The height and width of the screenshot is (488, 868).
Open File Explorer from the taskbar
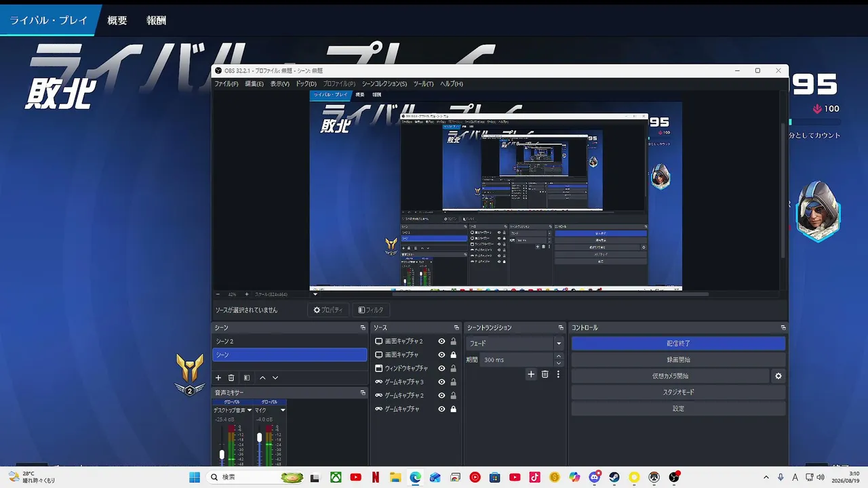[395, 477]
